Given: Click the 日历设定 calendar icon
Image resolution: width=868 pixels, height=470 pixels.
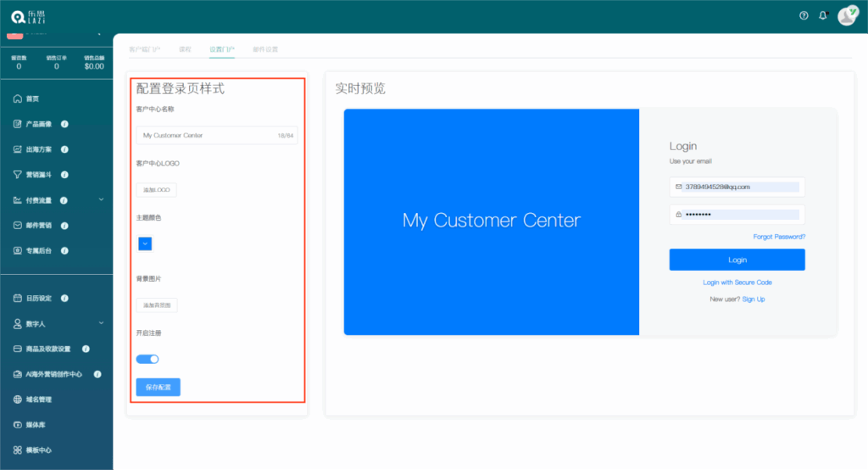Looking at the screenshot, I should coord(17,298).
